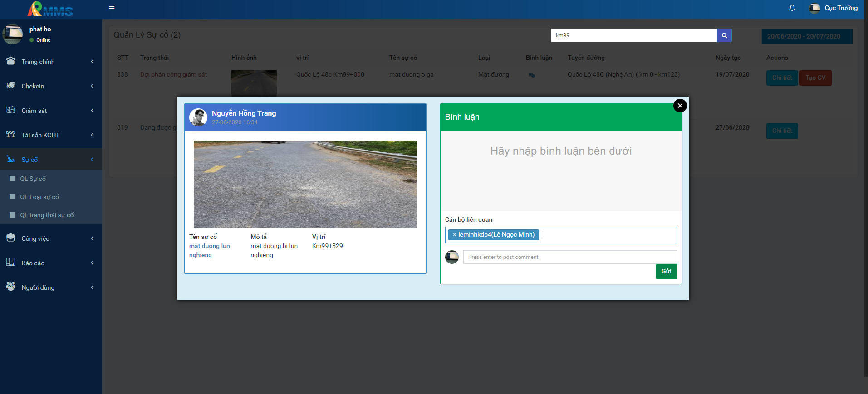Click mat duong o ga incident name
The width and height of the screenshot is (868, 394).
coord(411,74)
